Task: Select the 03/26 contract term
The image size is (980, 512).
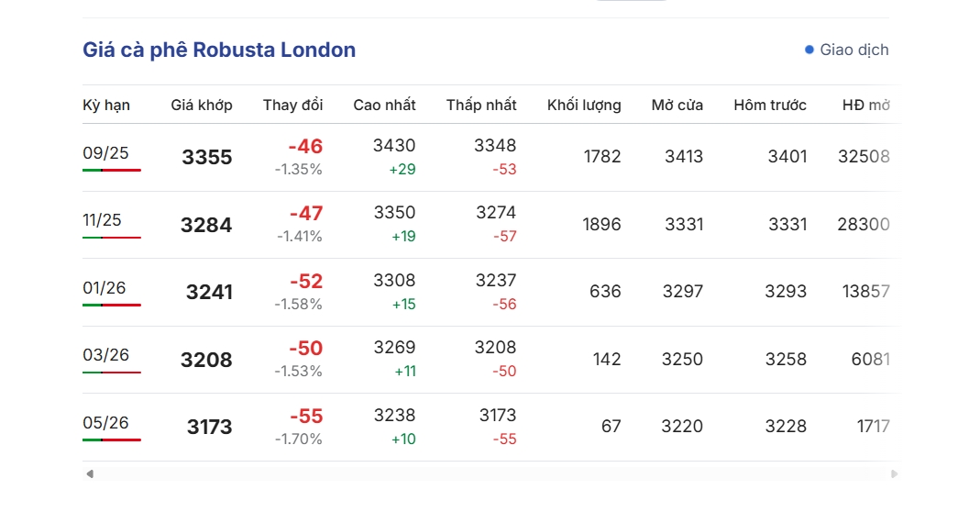Action: pyautogui.click(x=105, y=355)
